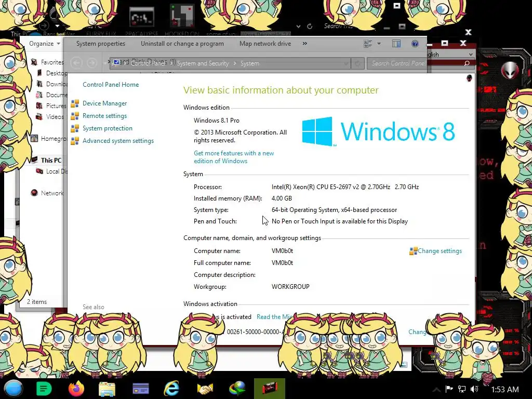Click Map network drive in toolbar

(265, 44)
